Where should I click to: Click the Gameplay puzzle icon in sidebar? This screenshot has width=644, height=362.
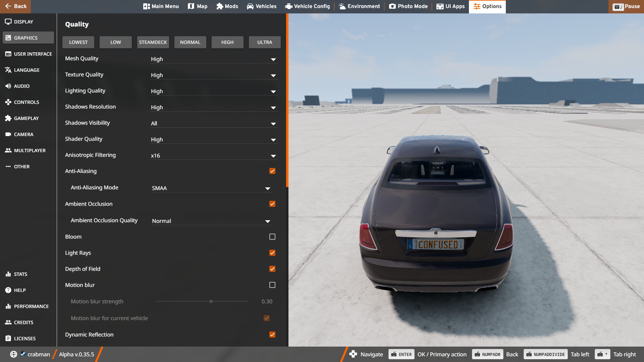point(8,118)
